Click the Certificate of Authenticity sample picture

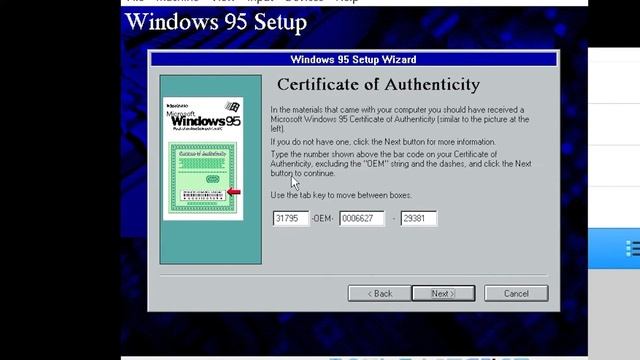point(203,159)
